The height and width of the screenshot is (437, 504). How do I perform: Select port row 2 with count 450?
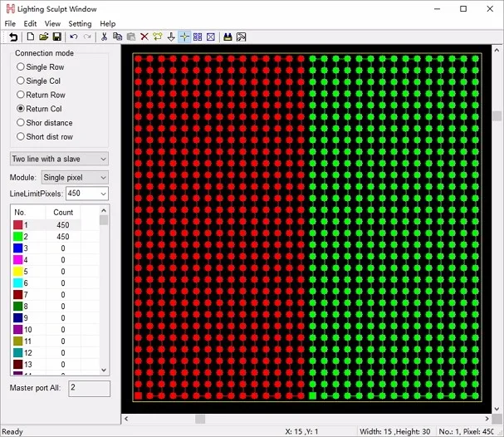(x=46, y=237)
